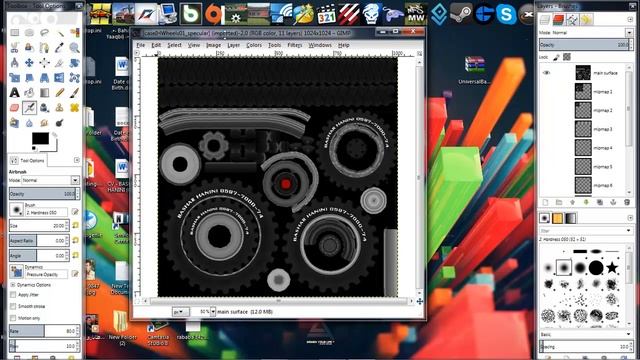Select the Paintbrush tool
The width and height of the screenshot is (640, 360).
click(74, 93)
